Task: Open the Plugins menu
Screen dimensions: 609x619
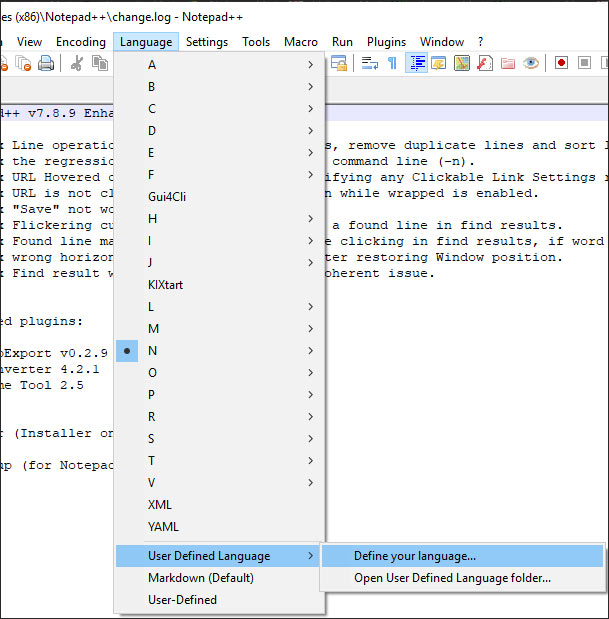Action: (386, 42)
